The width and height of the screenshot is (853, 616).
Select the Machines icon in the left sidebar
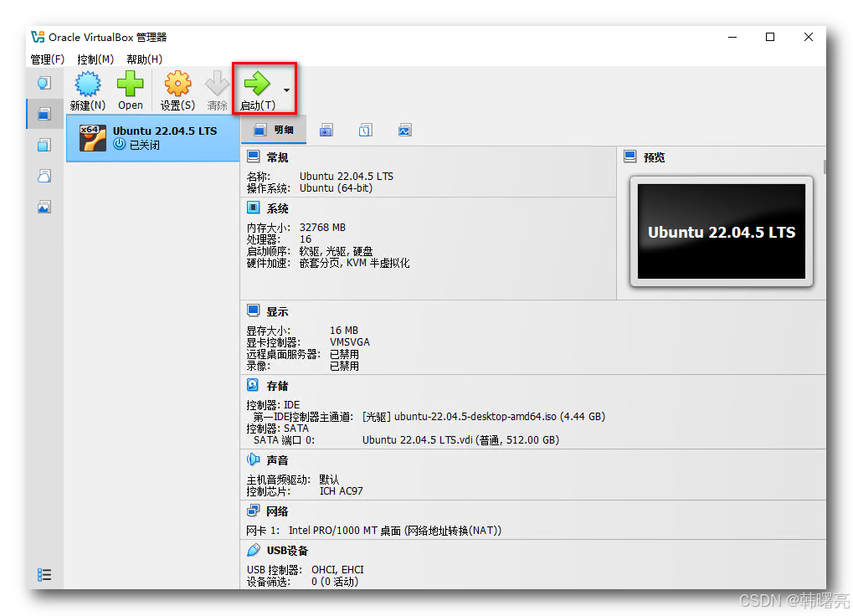click(x=44, y=114)
